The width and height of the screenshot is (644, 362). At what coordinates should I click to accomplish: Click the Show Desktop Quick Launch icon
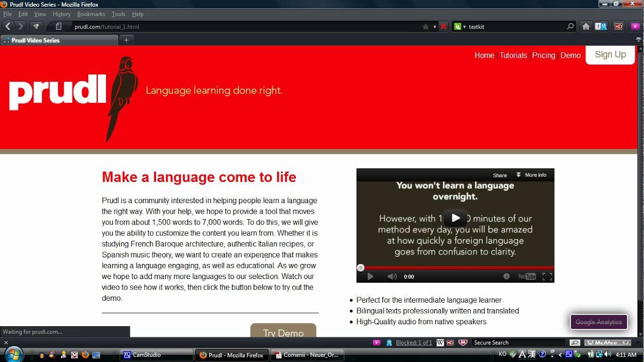click(x=96, y=355)
